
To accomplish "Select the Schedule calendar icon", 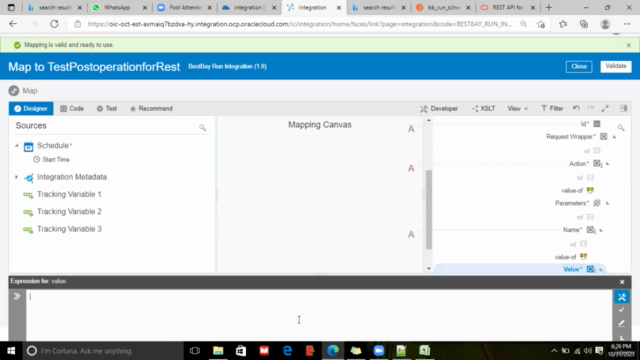I will 28,146.
